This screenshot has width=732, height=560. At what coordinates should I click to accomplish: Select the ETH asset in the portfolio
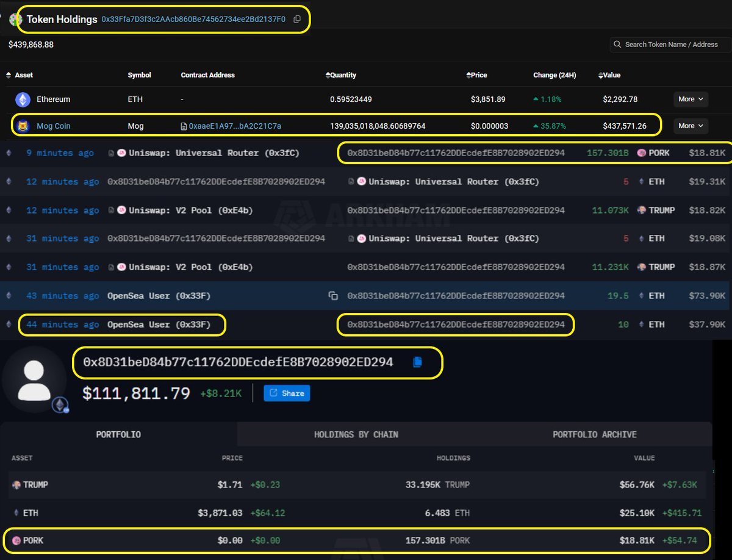coord(30,513)
